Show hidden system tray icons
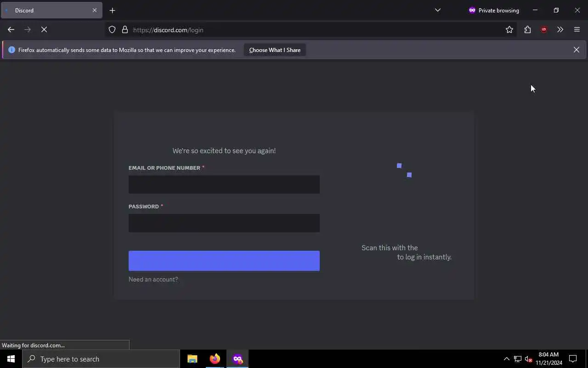The width and height of the screenshot is (588, 368). click(x=507, y=359)
